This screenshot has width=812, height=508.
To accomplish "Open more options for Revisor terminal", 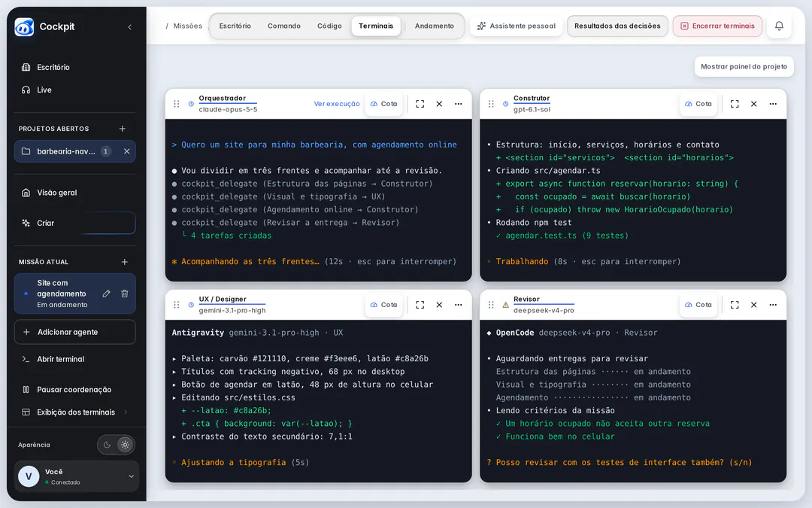I will click(x=773, y=305).
